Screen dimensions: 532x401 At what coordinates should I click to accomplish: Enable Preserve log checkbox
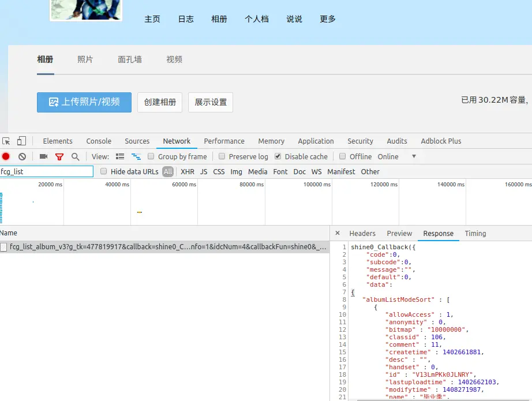(222, 156)
